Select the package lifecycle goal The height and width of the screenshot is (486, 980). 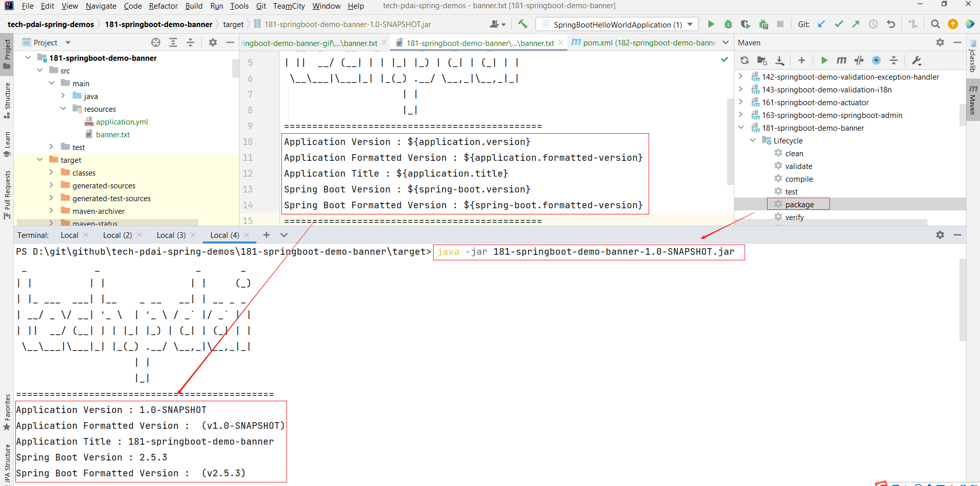point(799,204)
